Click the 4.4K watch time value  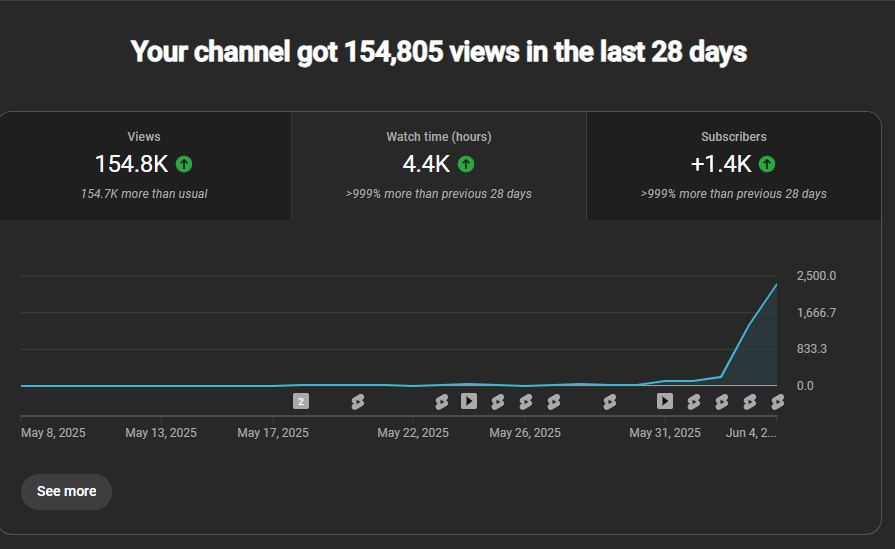[x=426, y=164]
